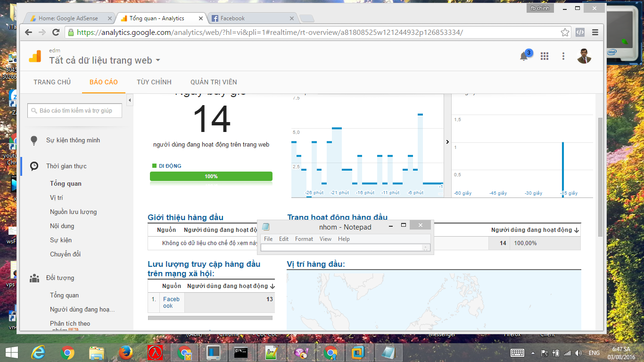The height and width of the screenshot is (362, 644).
Task: Go back to the previous page
Action: (28, 33)
